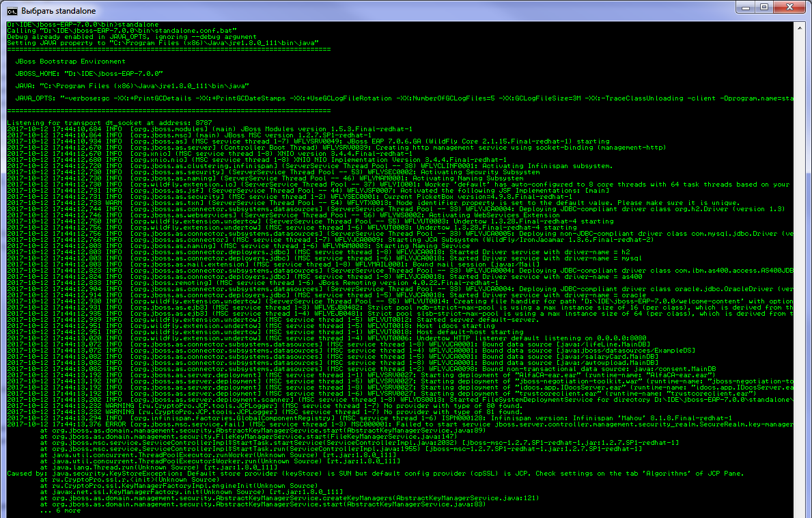Click the 'JAVA_OPTS:' options line
This screenshot has width=812, height=518.
point(404,98)
